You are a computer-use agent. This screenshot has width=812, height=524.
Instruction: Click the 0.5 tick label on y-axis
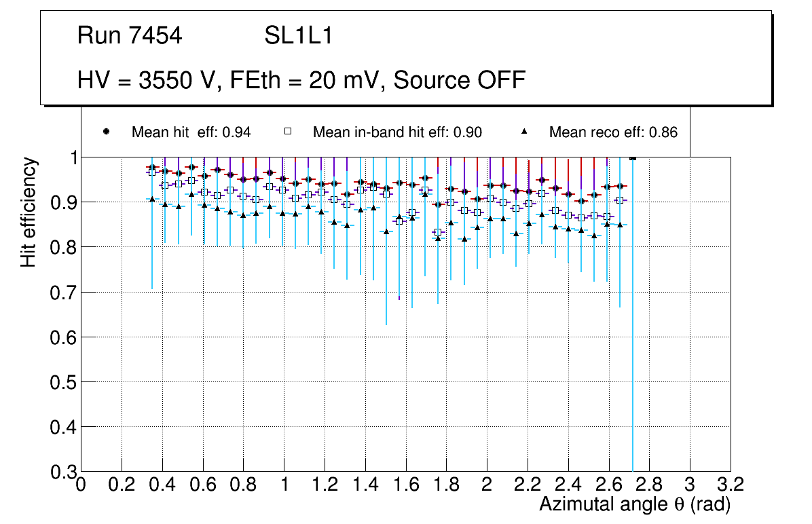tap(61, 382)
